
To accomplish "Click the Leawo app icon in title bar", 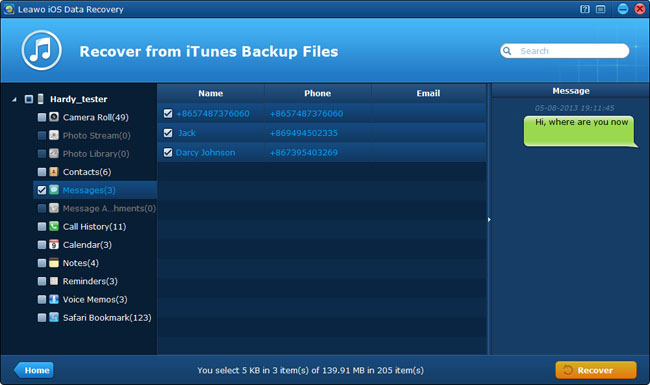I will coord(9,9).
